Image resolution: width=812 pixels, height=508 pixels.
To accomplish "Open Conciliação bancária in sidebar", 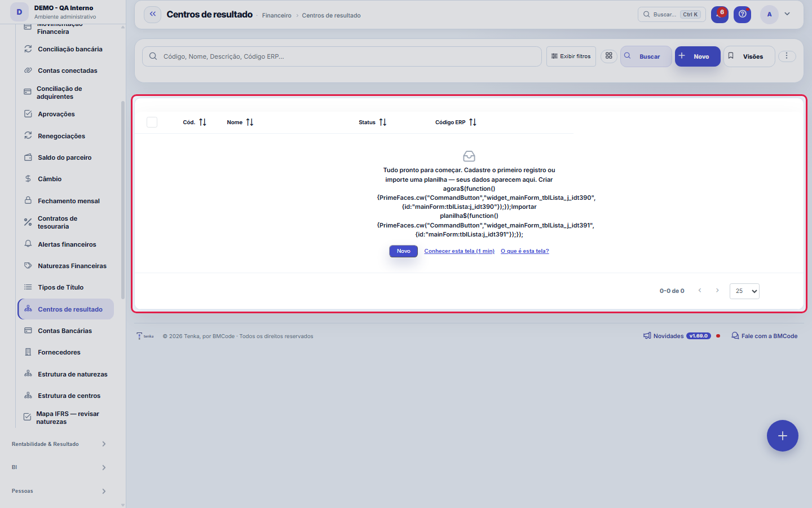I will coord(66,49).
